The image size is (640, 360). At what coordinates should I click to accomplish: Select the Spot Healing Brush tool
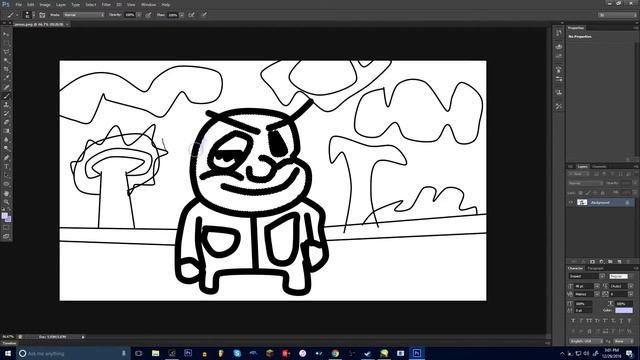(6, 87)
